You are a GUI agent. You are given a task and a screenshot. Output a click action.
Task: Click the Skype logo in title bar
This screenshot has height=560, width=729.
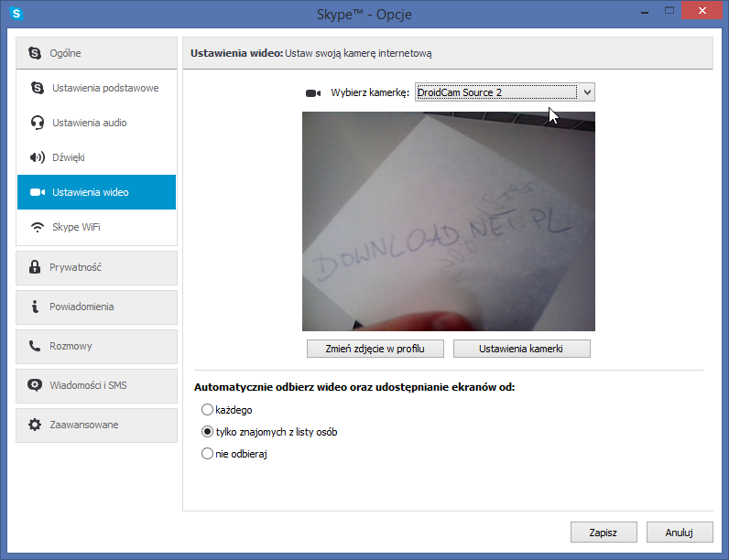point(16,14)
